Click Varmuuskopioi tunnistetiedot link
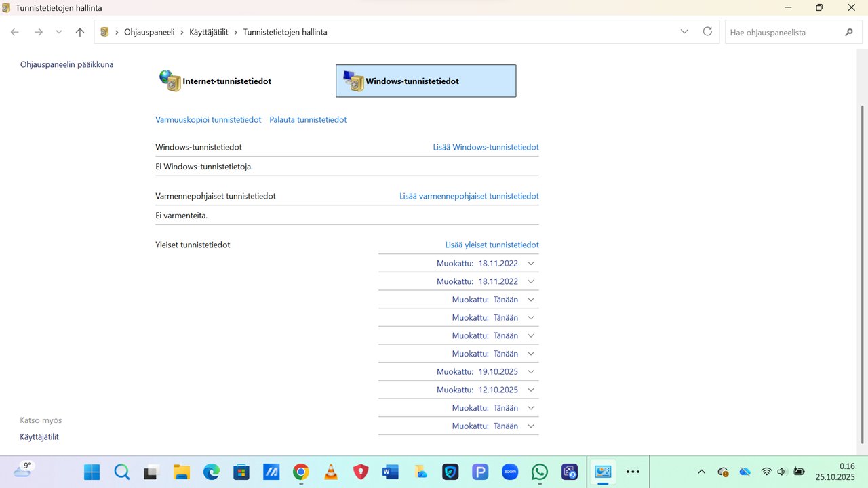 tap(208, 119)
